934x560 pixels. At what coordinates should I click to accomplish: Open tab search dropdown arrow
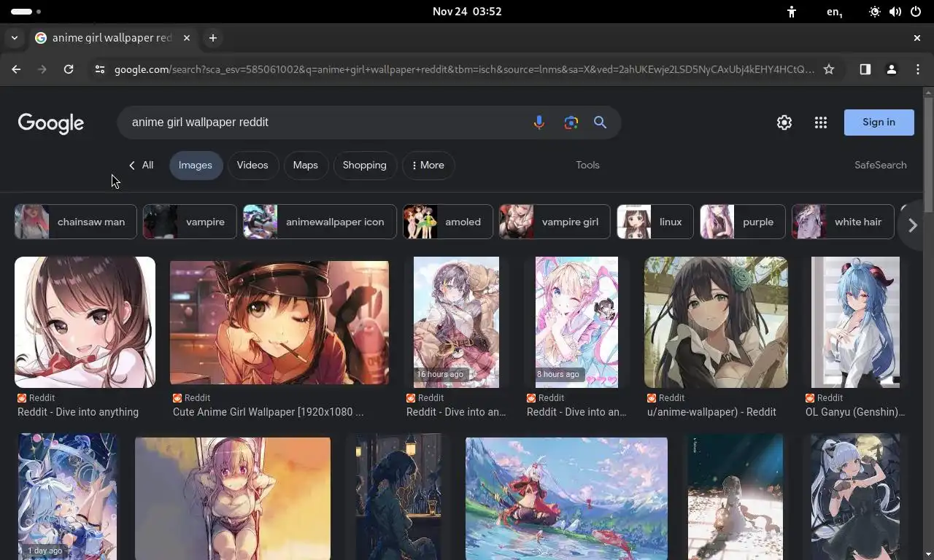click(15, 38)
